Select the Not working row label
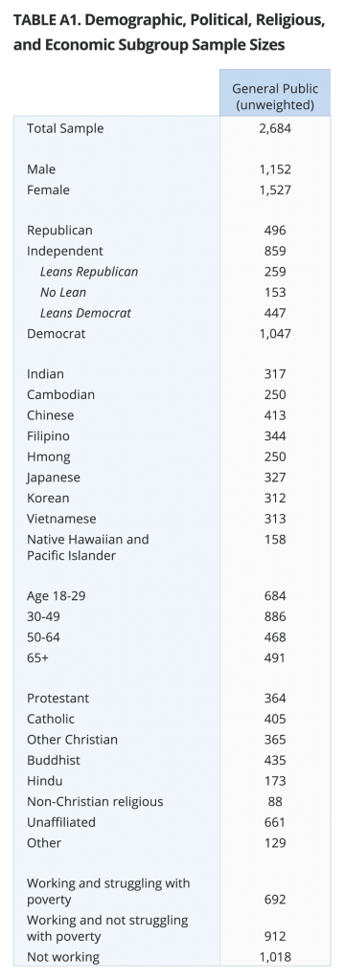Viewport: 345px width, 980px height. pos(62,956)
